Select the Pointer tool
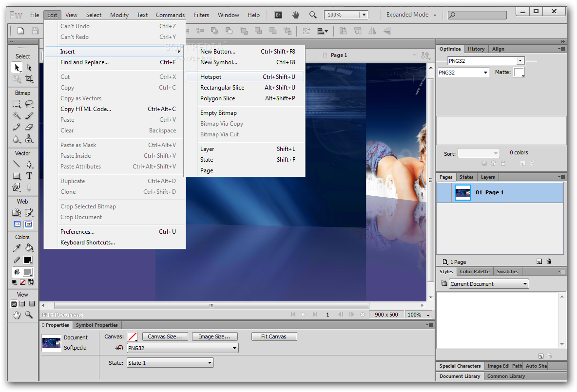This screenshot has width=577, height=392. (x=17, y=67)
